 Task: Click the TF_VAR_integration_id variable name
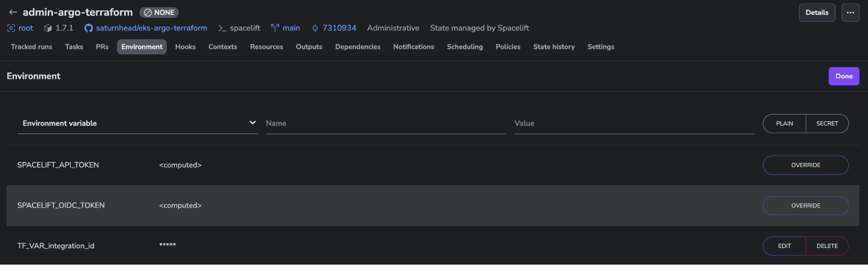tap(56, 246)
